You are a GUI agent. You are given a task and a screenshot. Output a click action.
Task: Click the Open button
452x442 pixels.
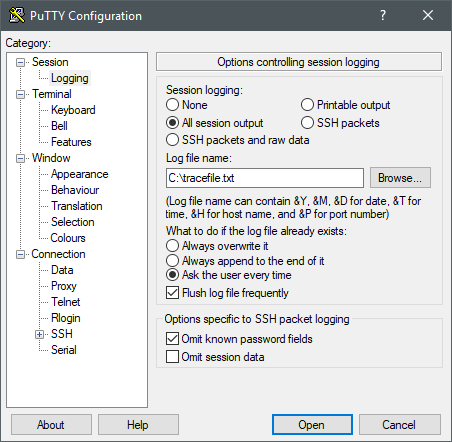coord(312,425)
